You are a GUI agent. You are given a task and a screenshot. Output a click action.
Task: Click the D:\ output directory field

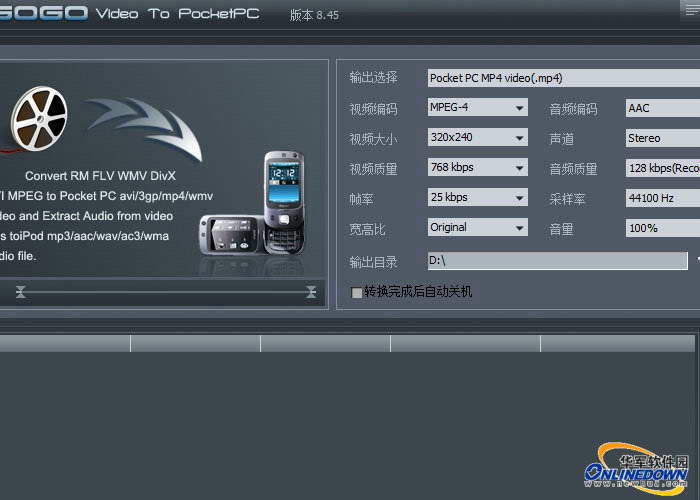coord(557,261)
